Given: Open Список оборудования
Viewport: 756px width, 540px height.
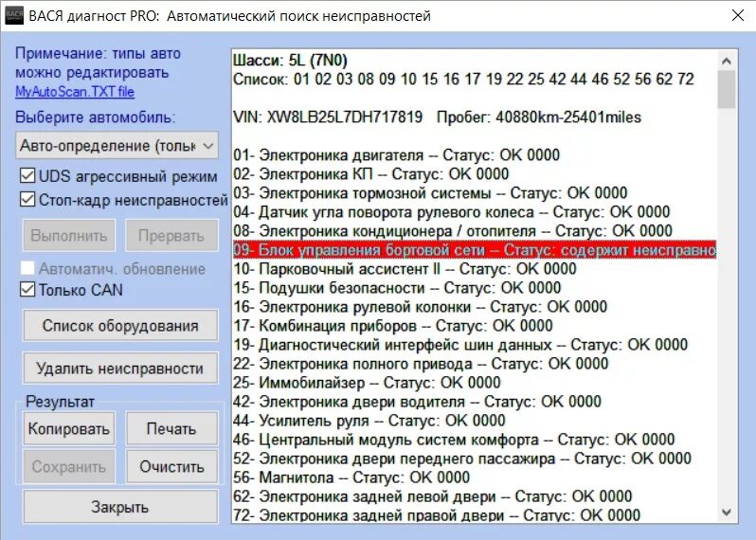Looking at the screenshot, I should pos(120,326).
